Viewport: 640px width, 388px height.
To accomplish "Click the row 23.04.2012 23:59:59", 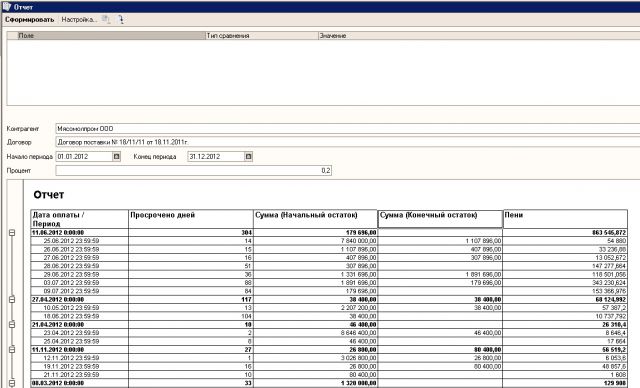I will pos(329,333).
